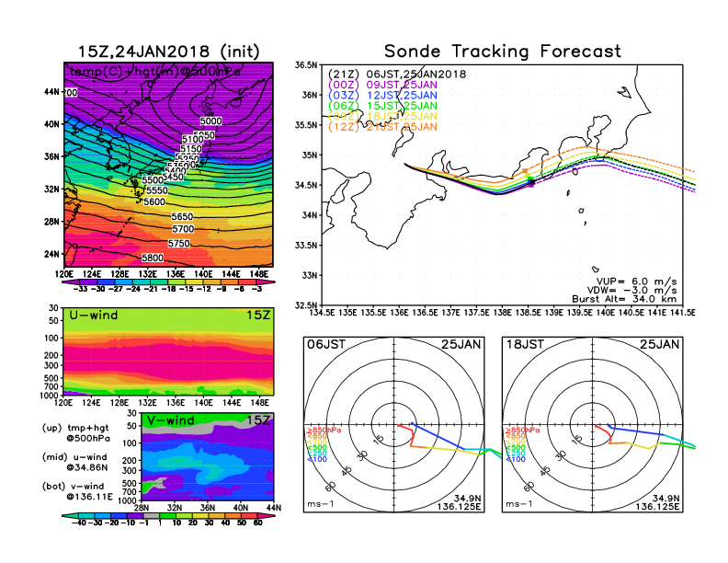The image size is (728, 563).
Task: Click the 5000 height contour label
Action: pyautogui.click(x=210, y=121)
